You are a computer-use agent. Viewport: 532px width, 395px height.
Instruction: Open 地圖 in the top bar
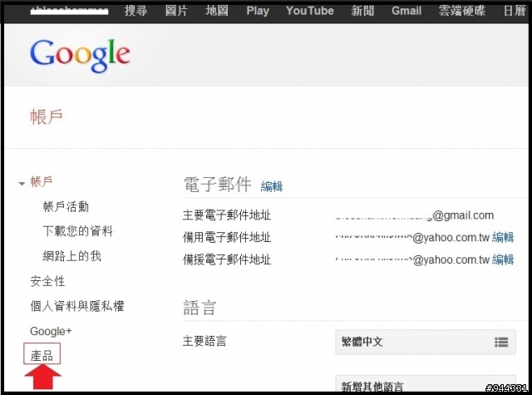point(216,11)
